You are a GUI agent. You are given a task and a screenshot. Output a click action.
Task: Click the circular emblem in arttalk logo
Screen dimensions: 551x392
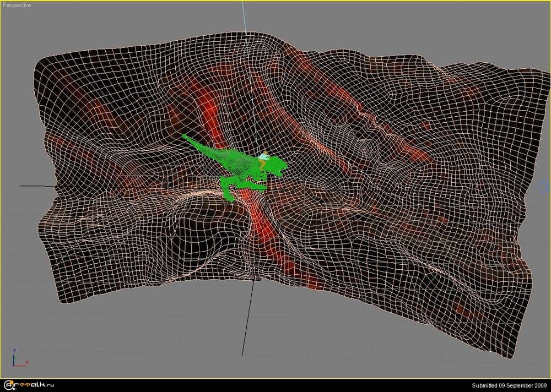(x=9, y=385)
